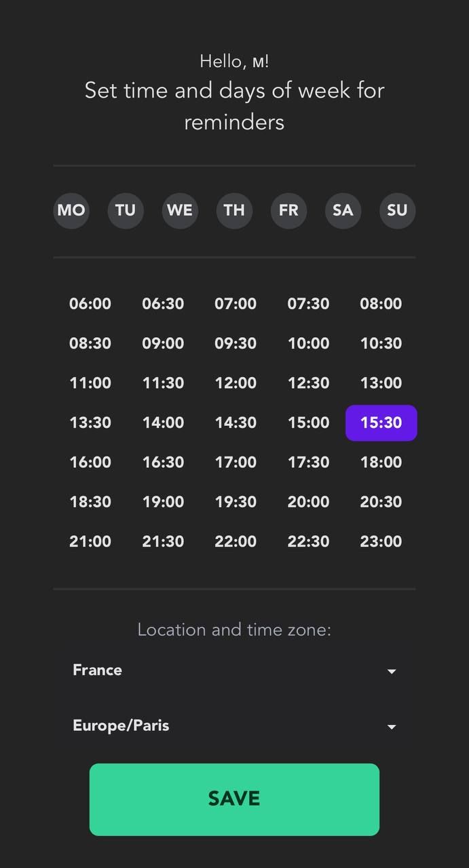The height and width of the screenshot is (868, 469).
Task: Select the 20:30 reminder time
Action: [381, 502]
